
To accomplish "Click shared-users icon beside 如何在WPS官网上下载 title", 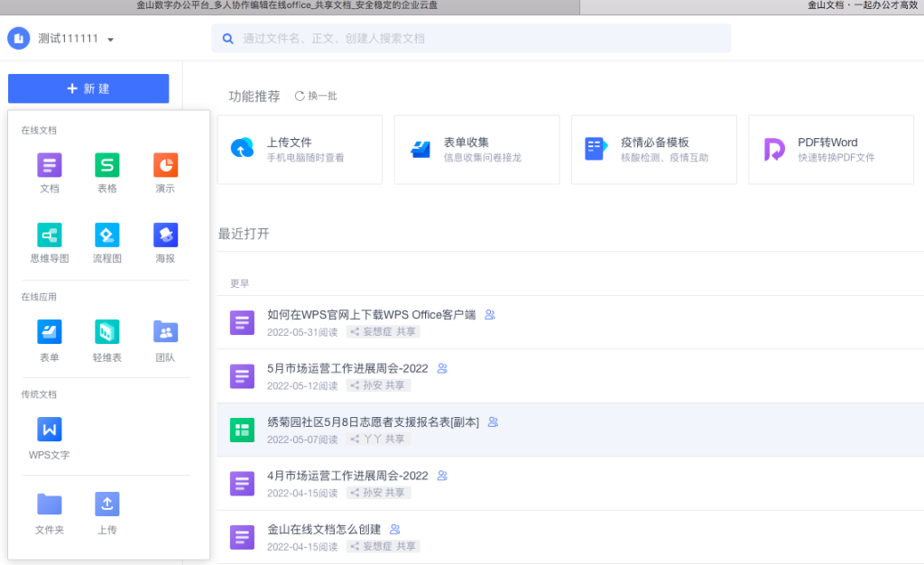I will pos(490,315).
